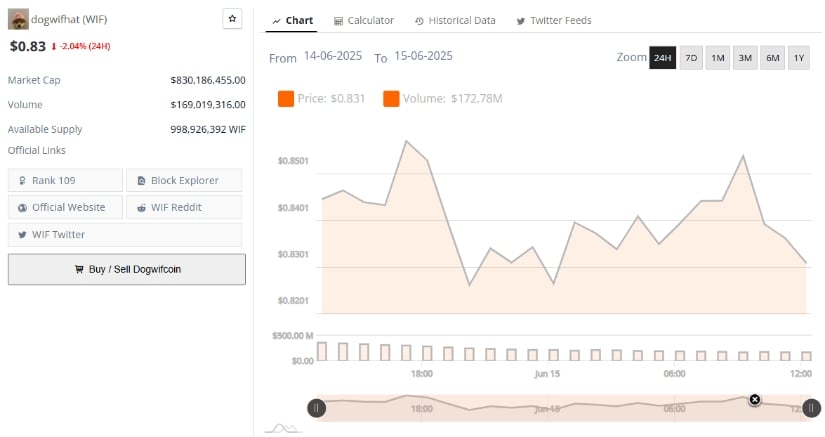Click the Market Cap value $830,186,455.00
The image size is (825, 437).
(x=208, y=80)
